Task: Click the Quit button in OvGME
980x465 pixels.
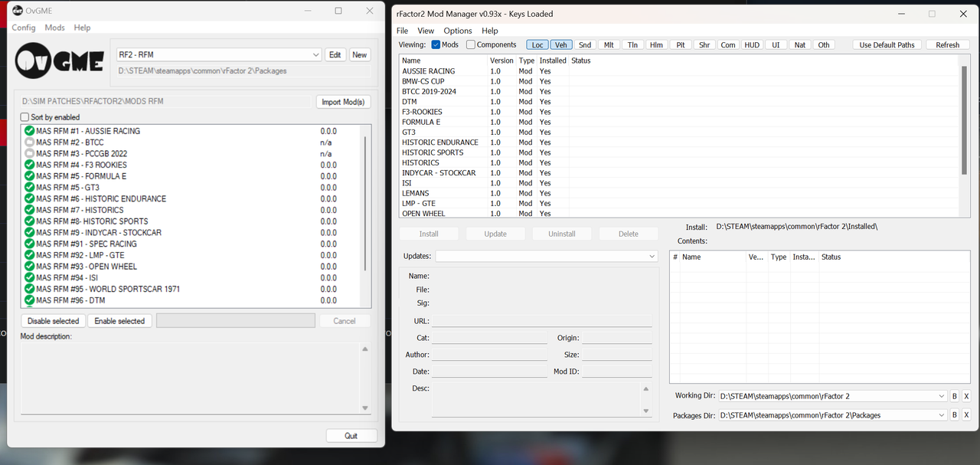Action: click(x=351, y=436)
